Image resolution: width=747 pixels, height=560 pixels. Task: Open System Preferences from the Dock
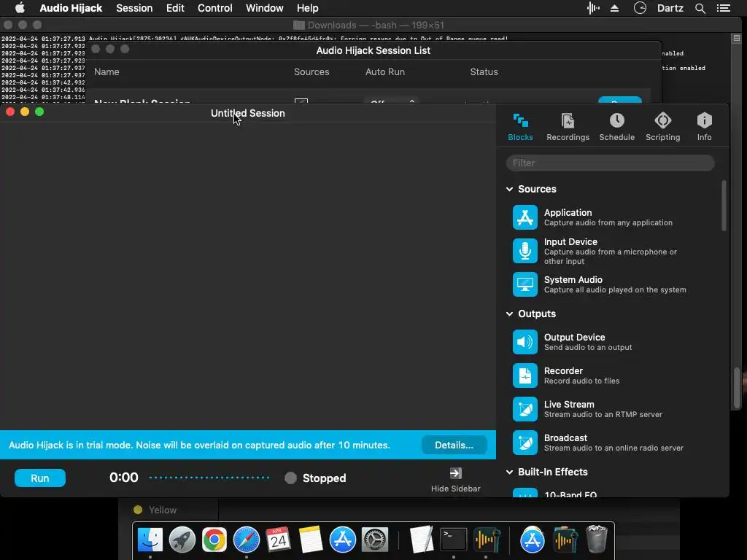(375, 540)
